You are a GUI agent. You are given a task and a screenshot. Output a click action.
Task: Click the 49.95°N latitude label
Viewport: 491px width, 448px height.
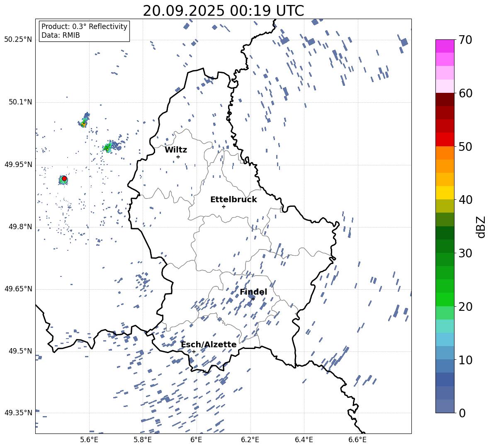(x=18, y=165)
